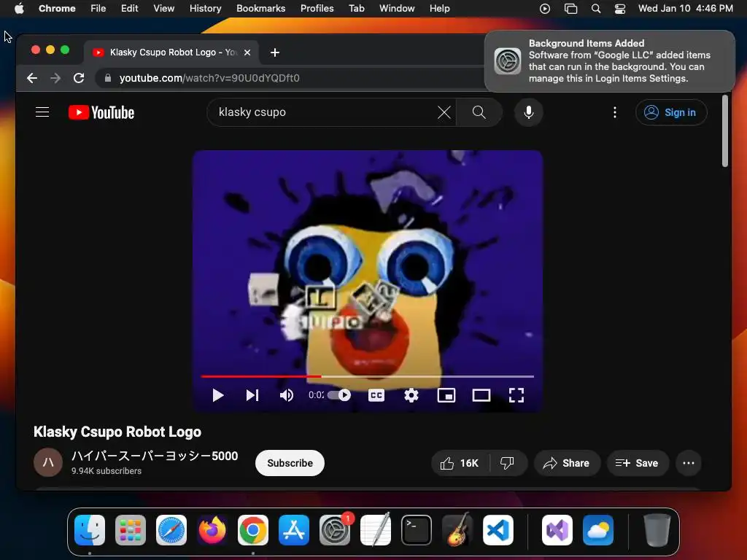
Task: Open the File menu
Action: (x=98, y=8)
